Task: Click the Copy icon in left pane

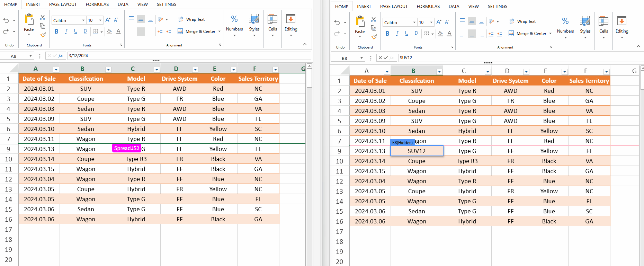Action: (x=43, y=26)
